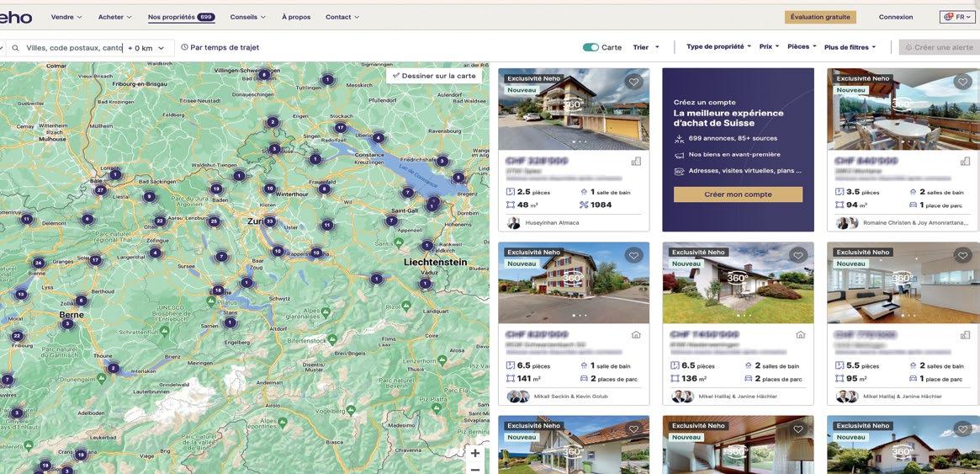Image resolution: width=980 pixels, height=474 pixels.
Task: Click the Neho logo
Action: 15,17
